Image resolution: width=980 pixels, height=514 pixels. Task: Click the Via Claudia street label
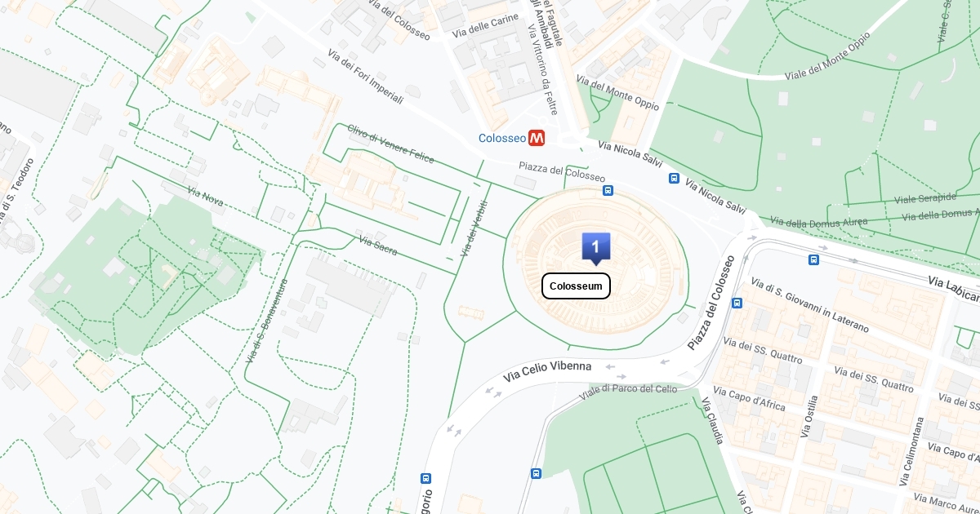(711, 421)
